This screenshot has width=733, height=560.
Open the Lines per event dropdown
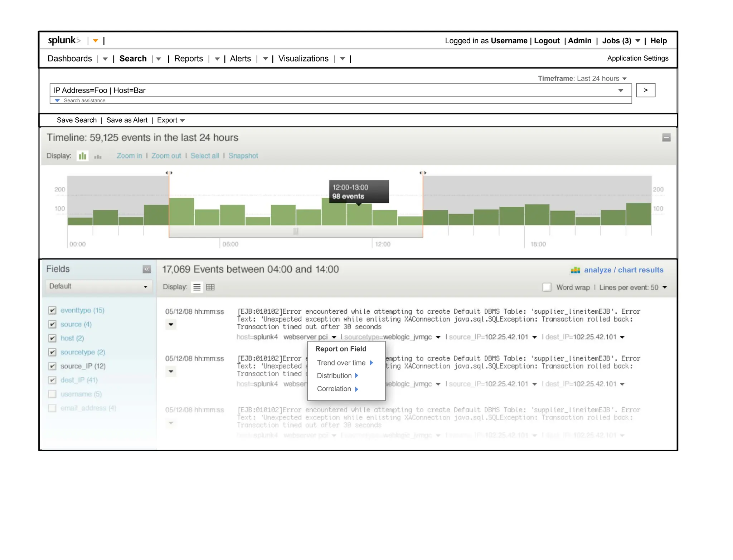tap(665, 287)
